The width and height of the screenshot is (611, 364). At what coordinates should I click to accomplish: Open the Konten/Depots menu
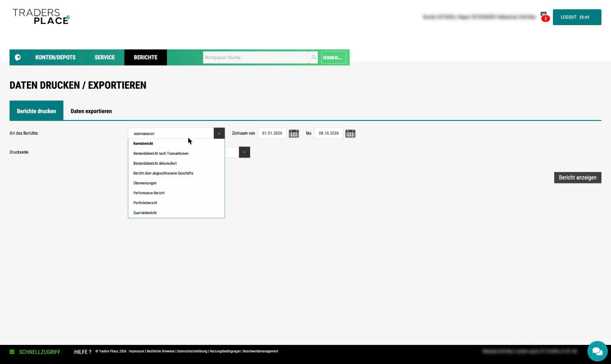[x=56, y=57]
